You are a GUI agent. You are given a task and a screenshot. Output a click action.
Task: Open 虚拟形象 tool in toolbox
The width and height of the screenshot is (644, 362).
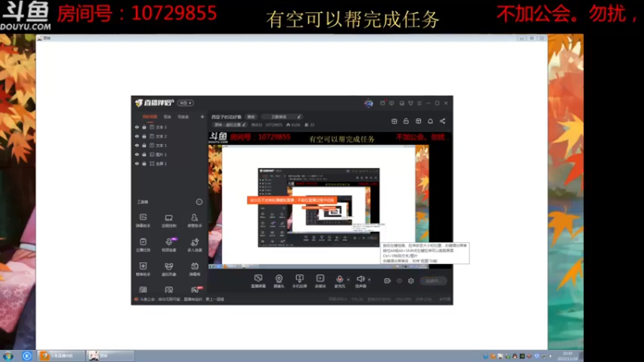(169, 269)
